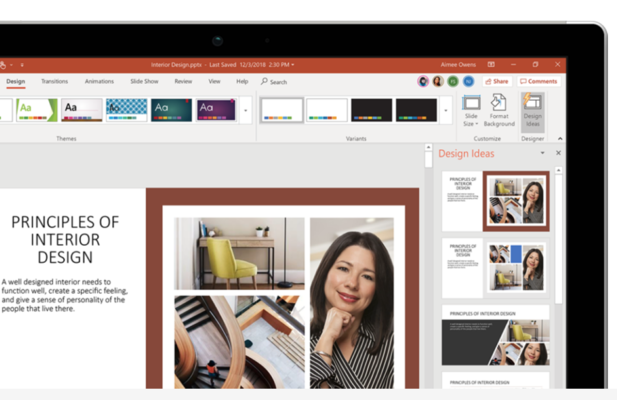Select first white variant
This screenshot has width=617, height=400.
click(x=282, y=110)
